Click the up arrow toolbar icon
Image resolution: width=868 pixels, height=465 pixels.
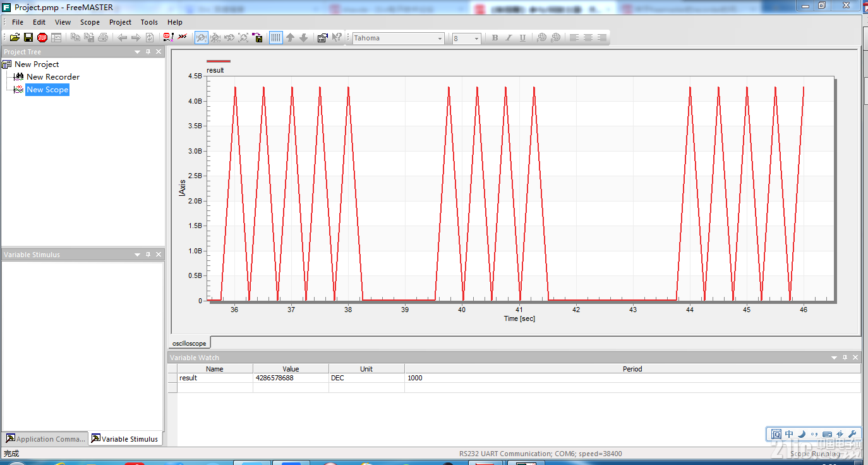pyautogui.click(x=290, y=38)
